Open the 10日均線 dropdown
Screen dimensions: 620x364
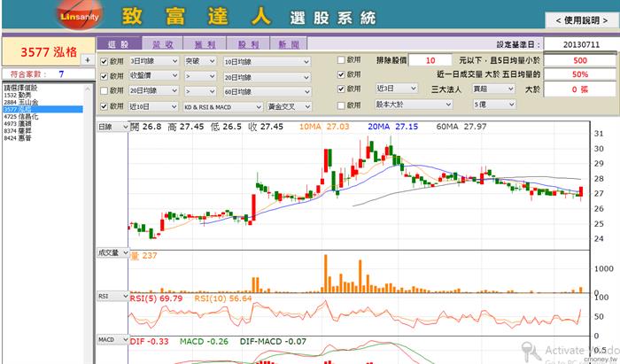(267, 62)
